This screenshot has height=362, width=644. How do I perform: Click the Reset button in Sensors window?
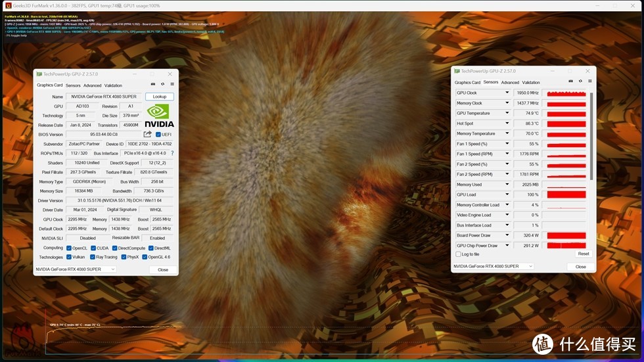[x=584, y=254]
